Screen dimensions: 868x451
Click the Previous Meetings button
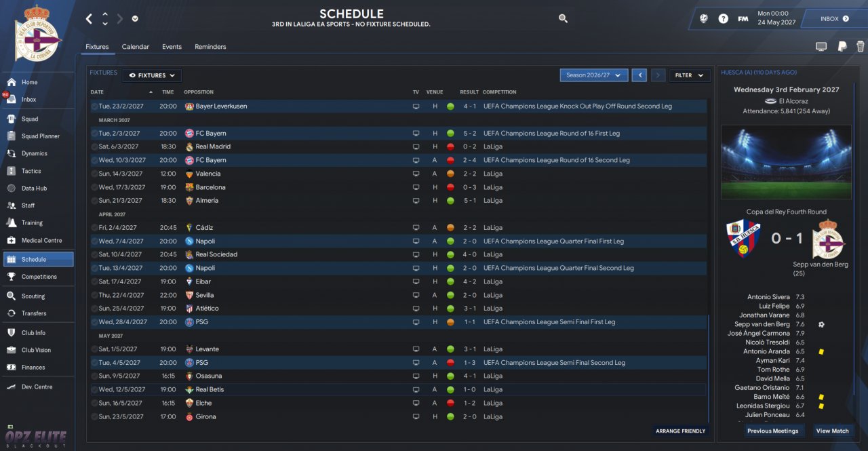[772, 431]
